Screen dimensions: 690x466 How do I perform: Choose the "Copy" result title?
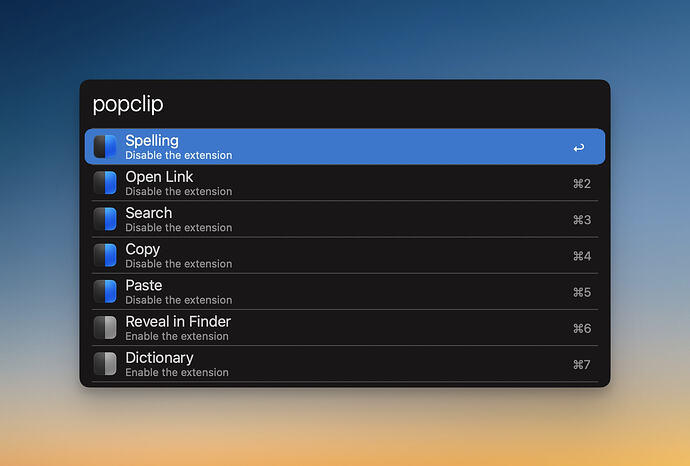click(143, 250)
